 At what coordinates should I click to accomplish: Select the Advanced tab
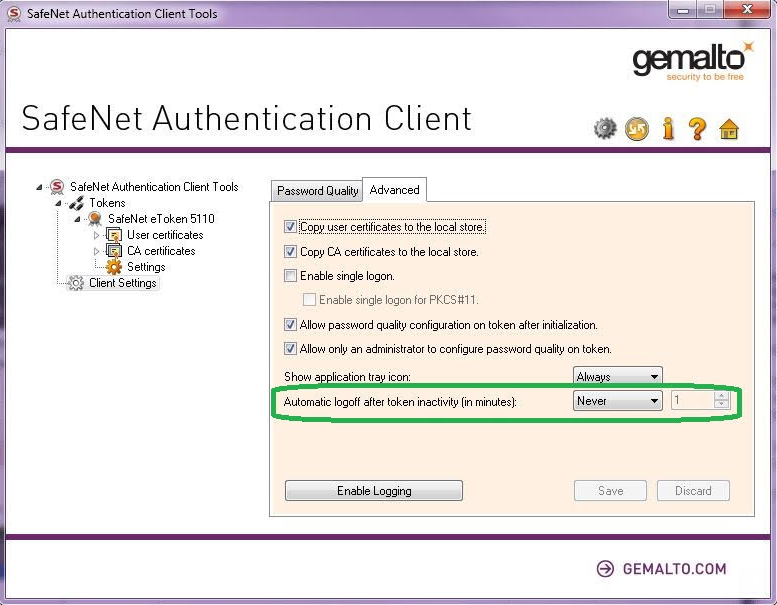coord(394,190)
